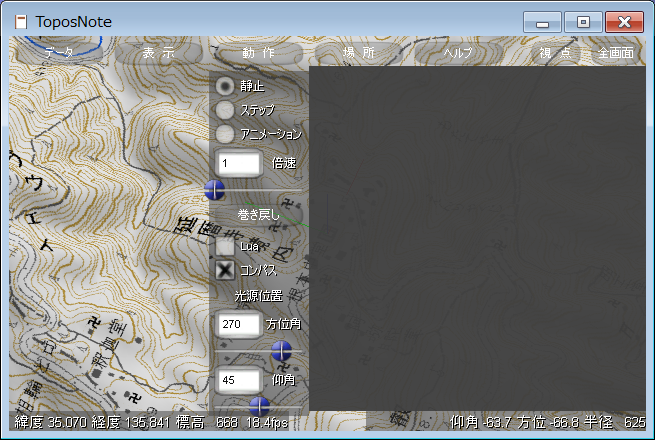Open the 表示 menu
Screen dimensions: 655x440
tap(158, 53)
